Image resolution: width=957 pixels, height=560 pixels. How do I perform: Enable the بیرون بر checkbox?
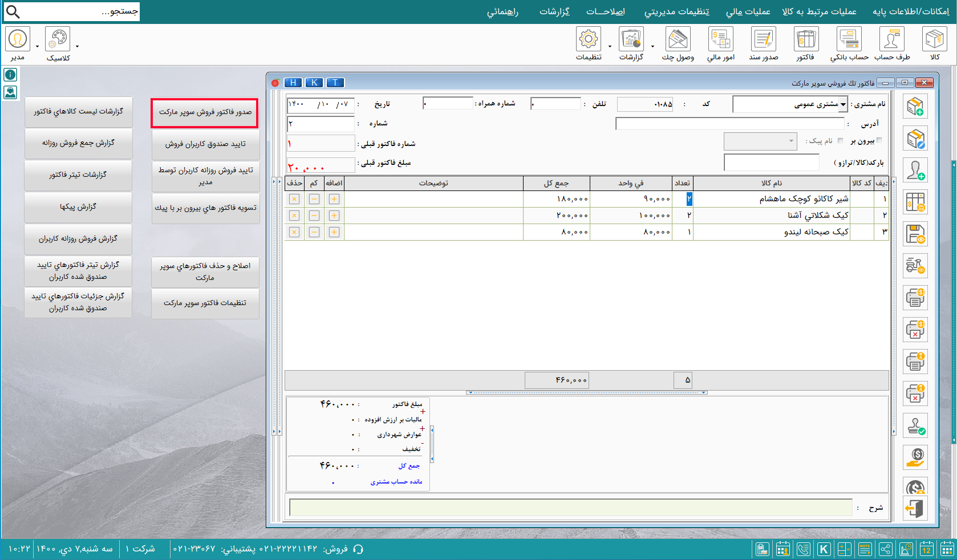[x=879, y=140]
